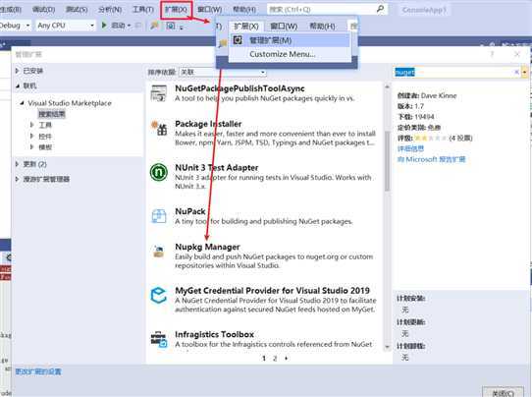Click the 关闭(C) button

[503, 393]
